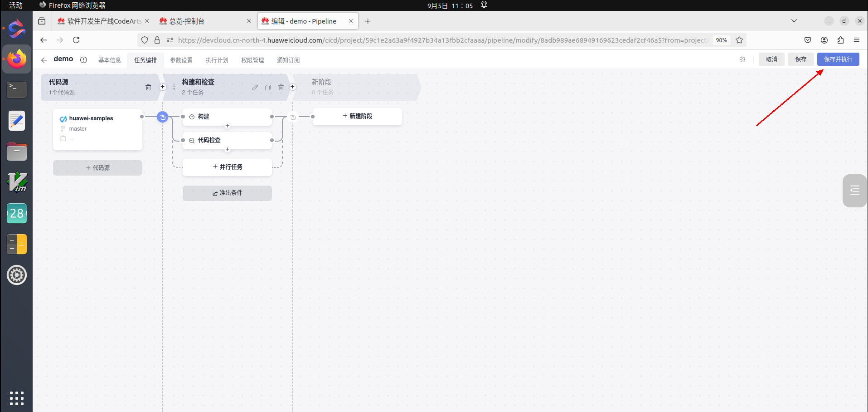View site information lock icon
The width and height of the screenshot is (868, 412).
[x=157, y=40]
